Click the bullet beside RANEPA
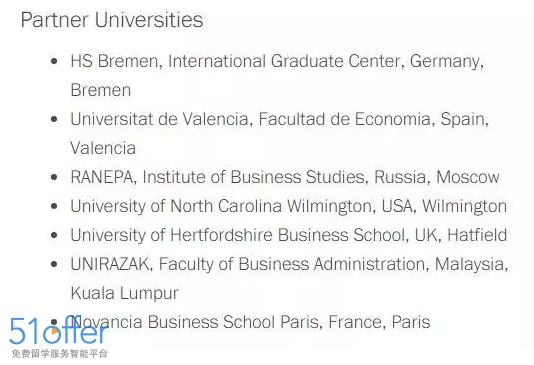 coord(54,177)
